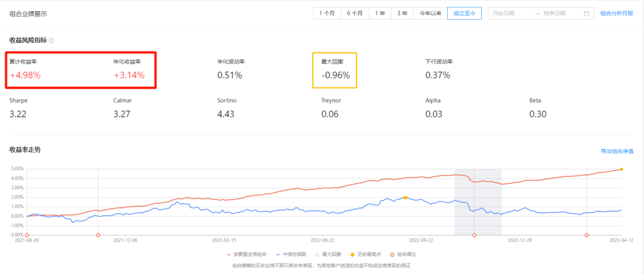Choose the 今年以来 range

[x=429, y=13]
